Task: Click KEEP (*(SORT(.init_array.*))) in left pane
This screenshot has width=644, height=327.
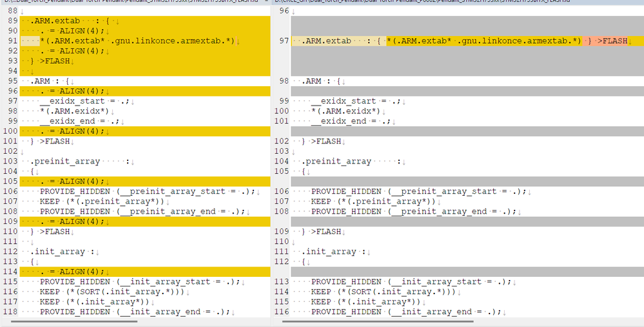Action: click(x=112, y=292)
